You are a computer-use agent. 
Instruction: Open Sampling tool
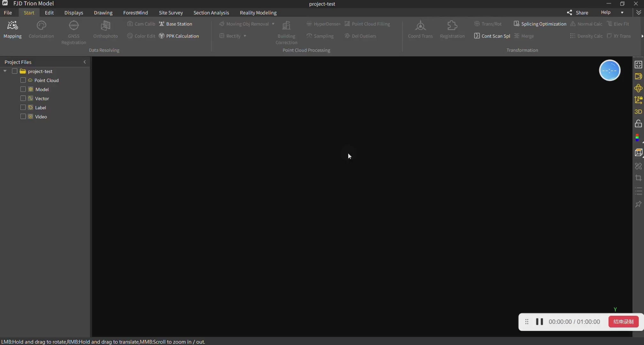pyautogui.click(x=320, y=36)
